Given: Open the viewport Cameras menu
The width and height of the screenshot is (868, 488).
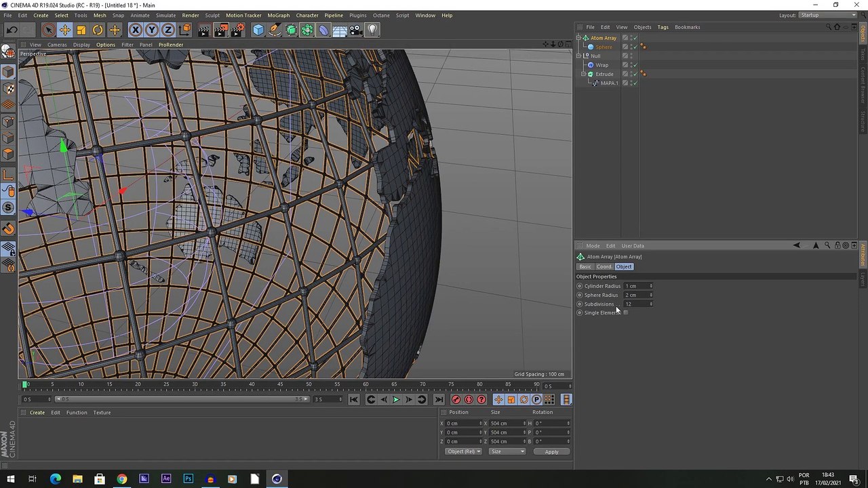Looking at the screenshot, I should coord(57,45).
